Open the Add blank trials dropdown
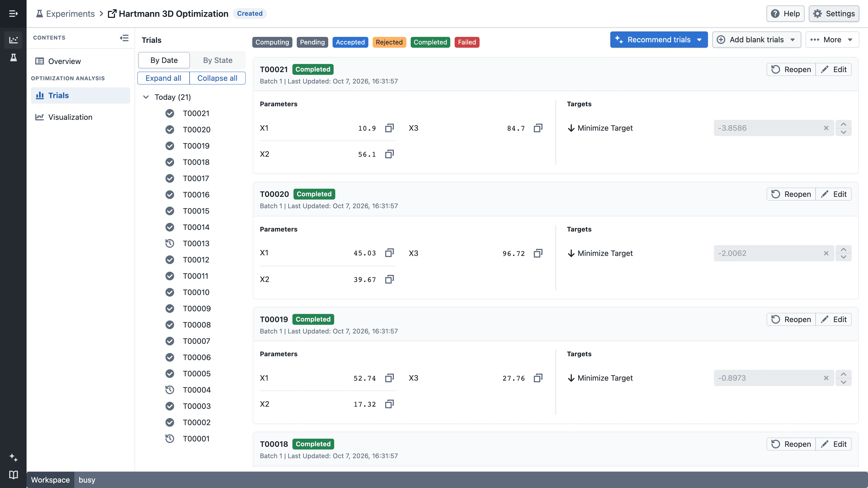868x488 pixels. 757,40
